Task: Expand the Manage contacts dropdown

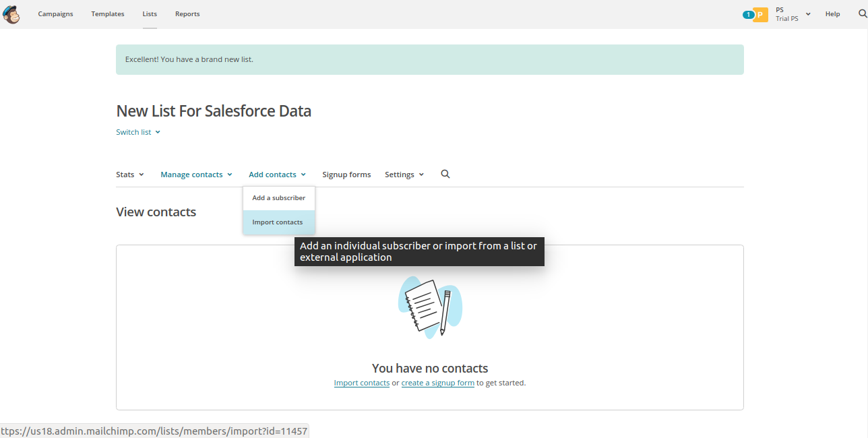Action: click(x=196, y=175)
